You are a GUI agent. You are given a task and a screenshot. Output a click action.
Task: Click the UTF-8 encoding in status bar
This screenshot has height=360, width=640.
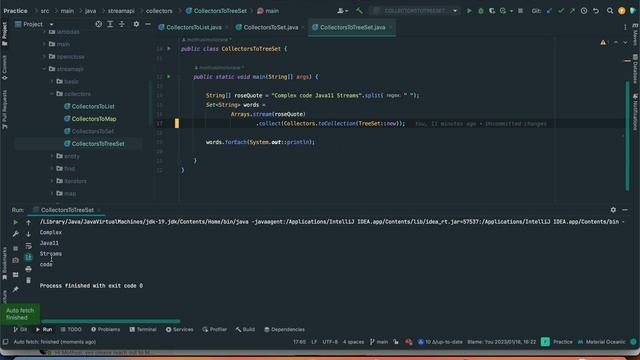[x=330, y=342]
